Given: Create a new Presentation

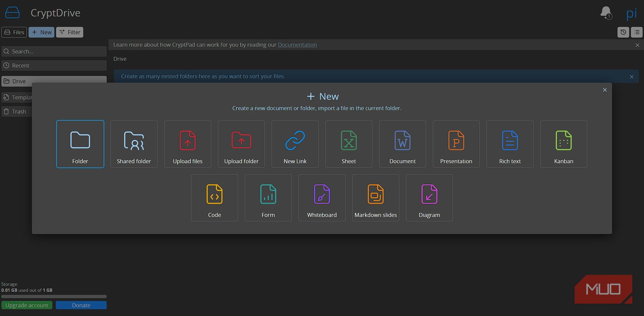Looking at the screenshot, I should click(456, 144).
